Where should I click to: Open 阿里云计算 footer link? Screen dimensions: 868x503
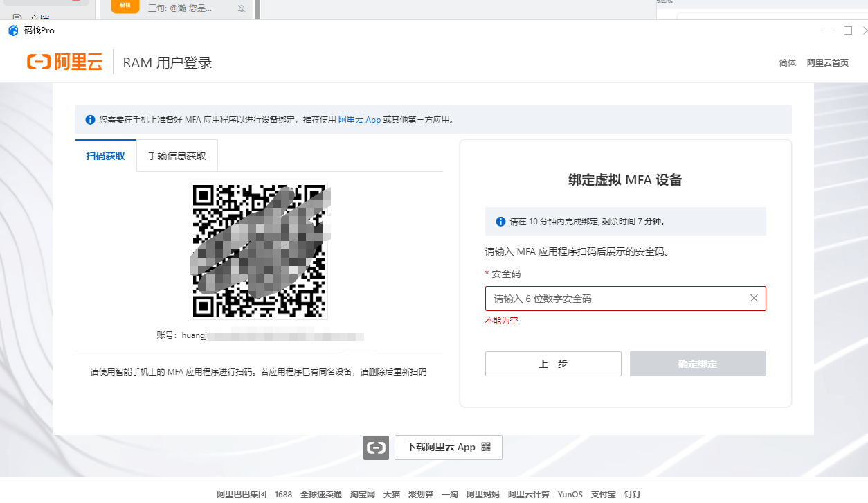point(529,494)
